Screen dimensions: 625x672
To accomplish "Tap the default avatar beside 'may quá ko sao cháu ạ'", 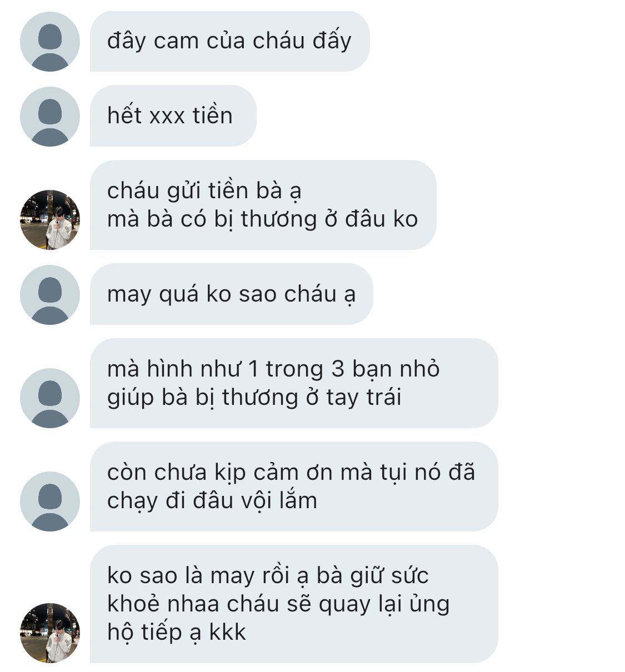I will (x=50, y=295).
